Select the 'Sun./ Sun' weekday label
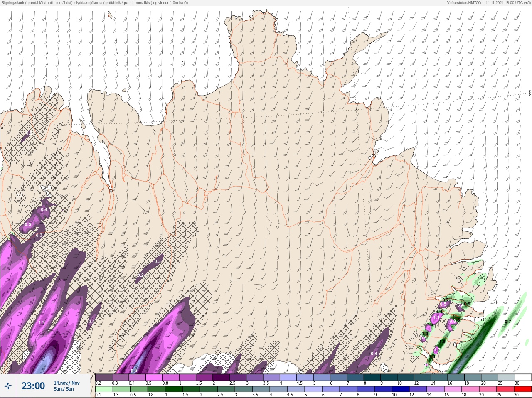Image resolution: width=532 pixels, height=398 pixels. click(64, 389)
